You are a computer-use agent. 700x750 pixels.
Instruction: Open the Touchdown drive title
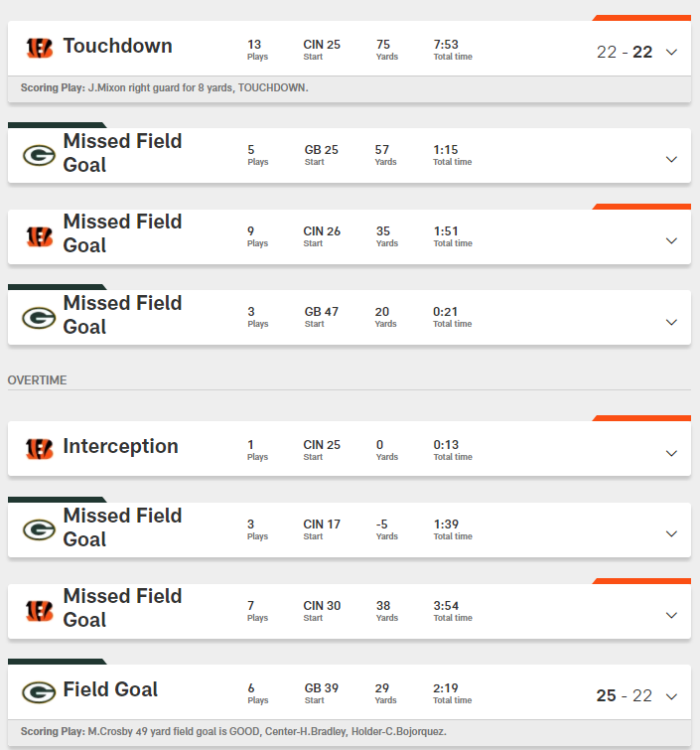click(x=117, y=47)
